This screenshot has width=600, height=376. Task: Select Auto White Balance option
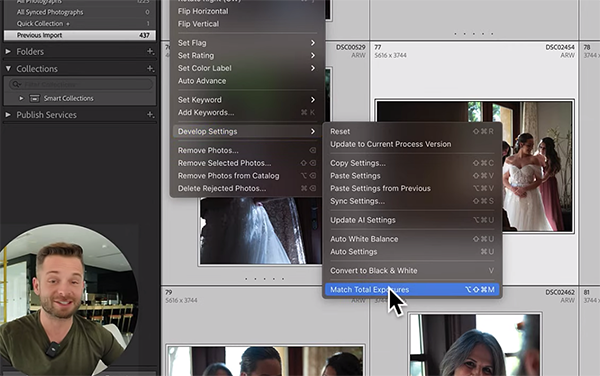pyautogui.click(x=412, y=239)
